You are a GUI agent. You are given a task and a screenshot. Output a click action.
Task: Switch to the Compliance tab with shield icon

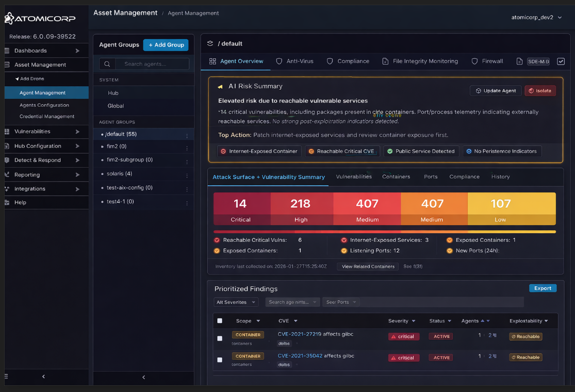click(x=348, y=61)
